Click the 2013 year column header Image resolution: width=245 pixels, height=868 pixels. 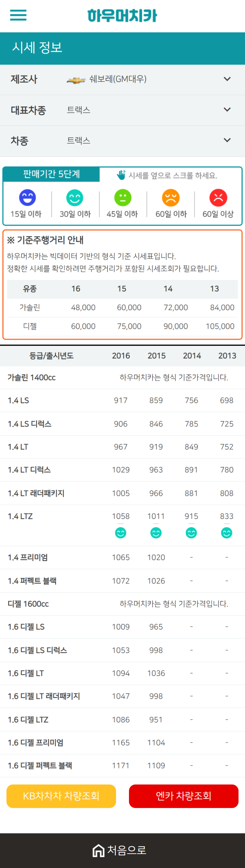pyautogui.click(x=227, y=356)
